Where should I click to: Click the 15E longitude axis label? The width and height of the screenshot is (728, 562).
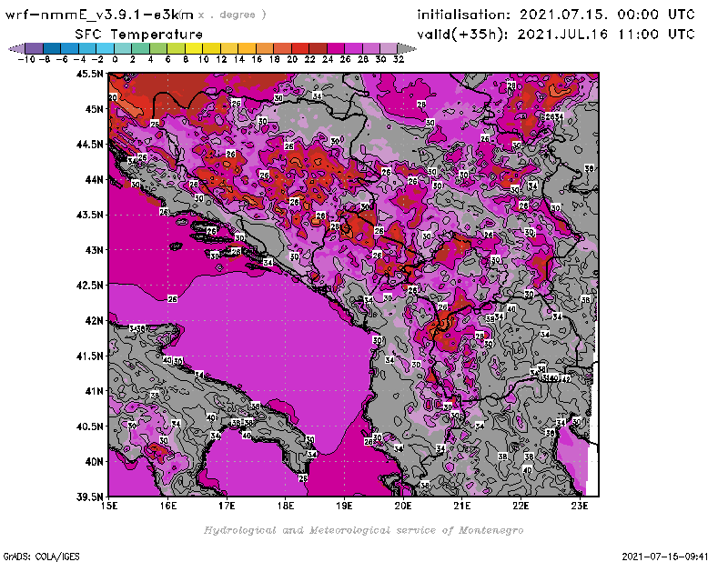pos(109,506)
